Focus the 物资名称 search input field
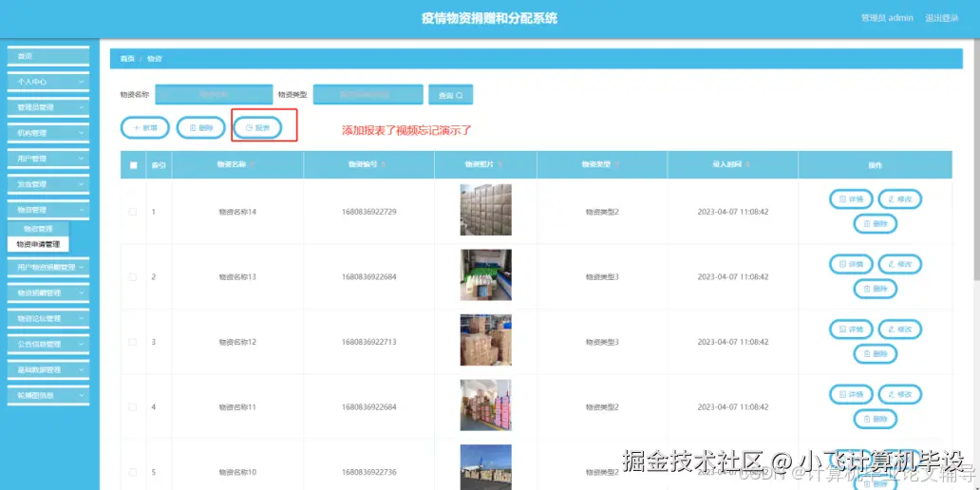Screen dimensions: 980x490 pos(214,94)
